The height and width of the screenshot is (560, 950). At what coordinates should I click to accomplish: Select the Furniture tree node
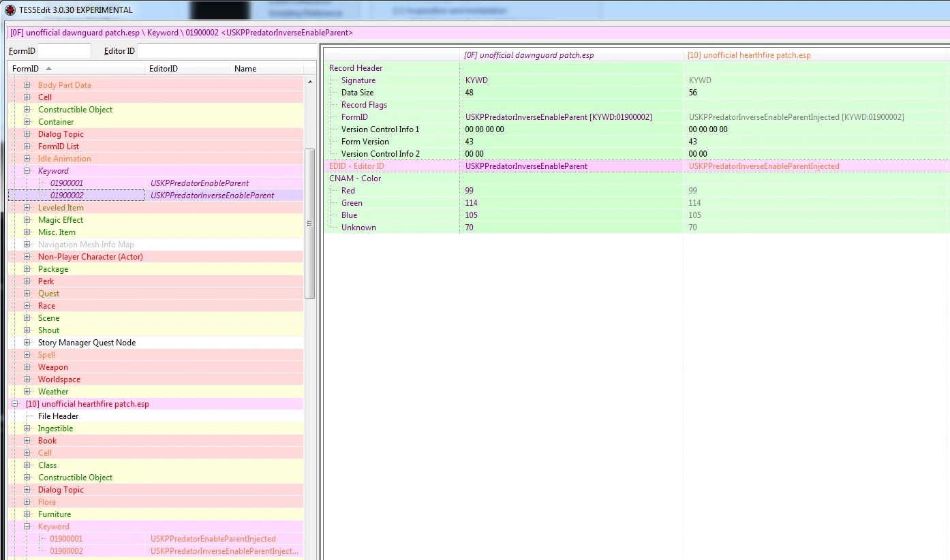click(x=55, y=514)
